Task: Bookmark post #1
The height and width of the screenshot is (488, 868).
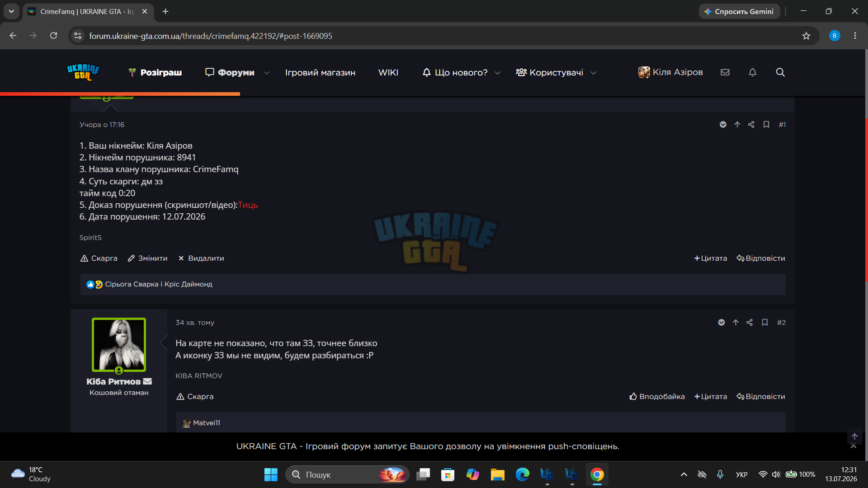Action: point(766,125)
